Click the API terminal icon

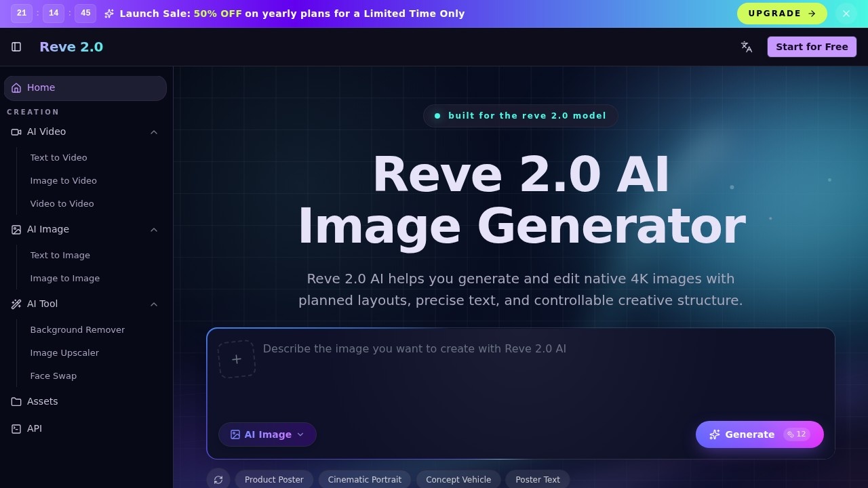coord(16,429)
